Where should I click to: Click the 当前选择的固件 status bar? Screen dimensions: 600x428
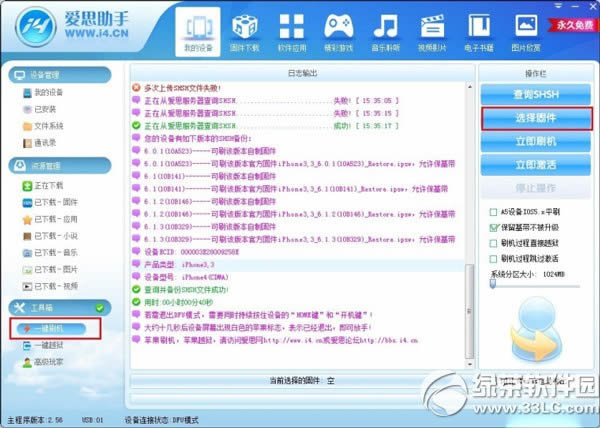[302, 381]
